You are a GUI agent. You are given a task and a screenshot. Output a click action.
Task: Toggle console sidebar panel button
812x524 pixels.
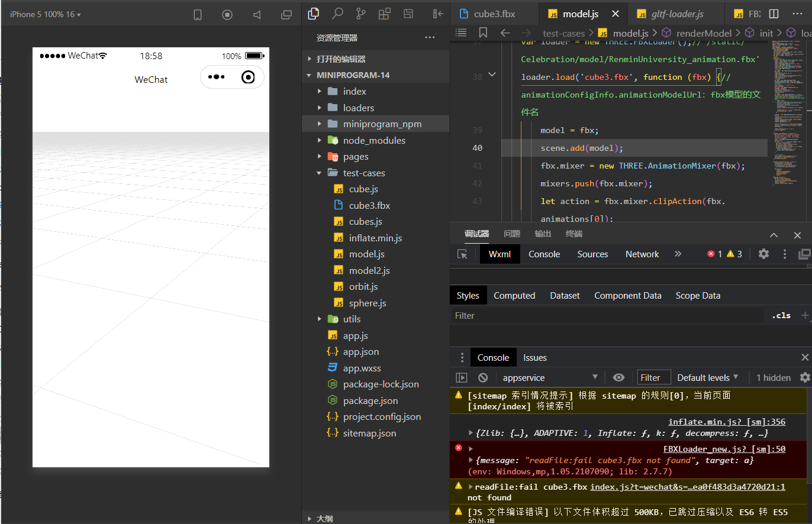point(462,377)
